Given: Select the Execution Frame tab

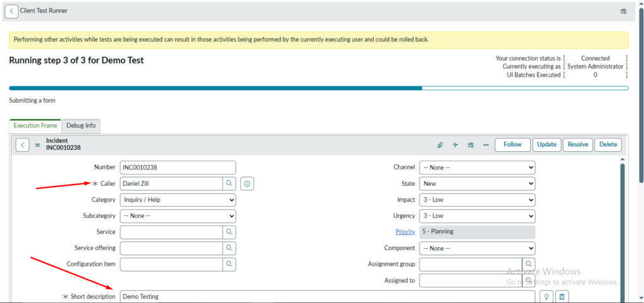Looking at the screenshot, I should tap(35, 126).
